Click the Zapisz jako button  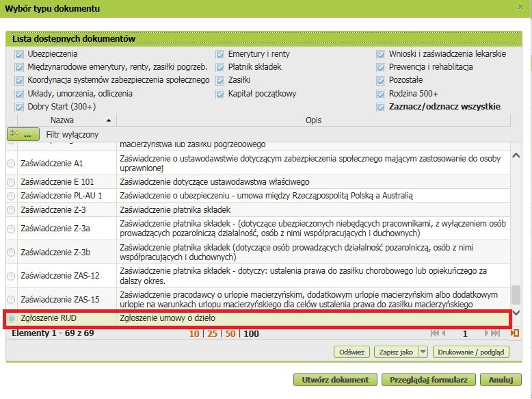click(x=396, y=352)
